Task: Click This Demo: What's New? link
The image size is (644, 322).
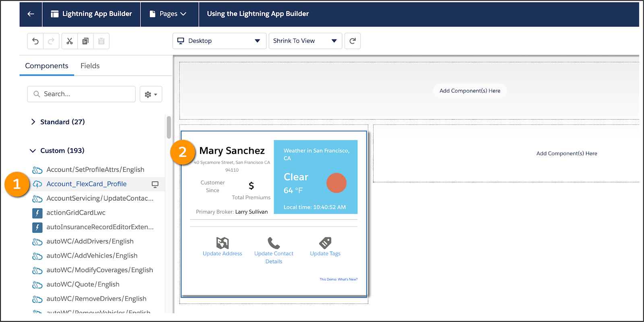Action: [x=339, y=279]
